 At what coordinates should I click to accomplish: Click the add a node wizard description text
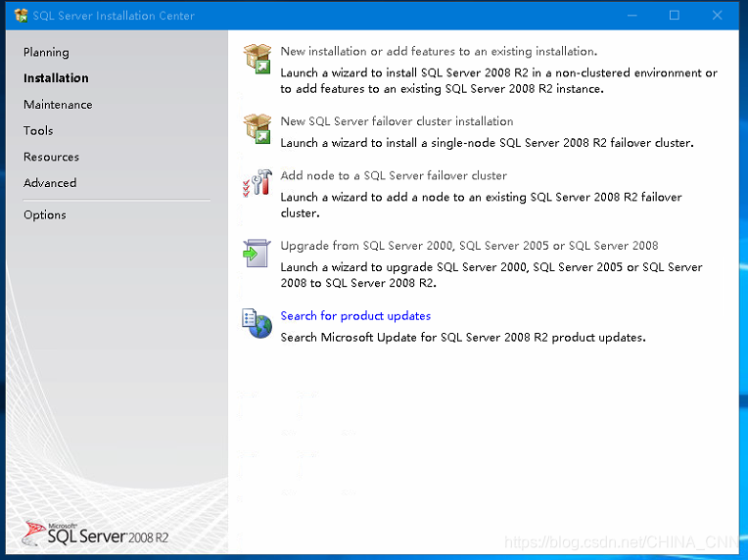481,205
